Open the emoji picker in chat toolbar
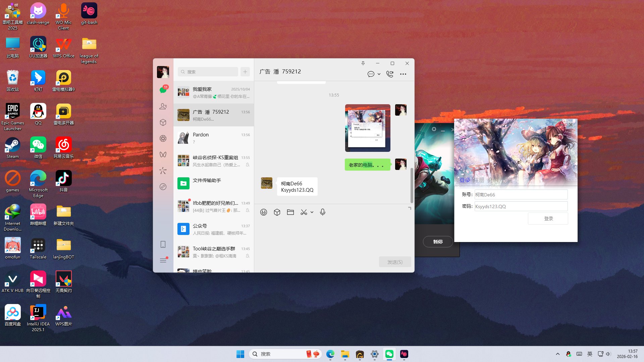The image size is (644, 362). pos(264,212)
